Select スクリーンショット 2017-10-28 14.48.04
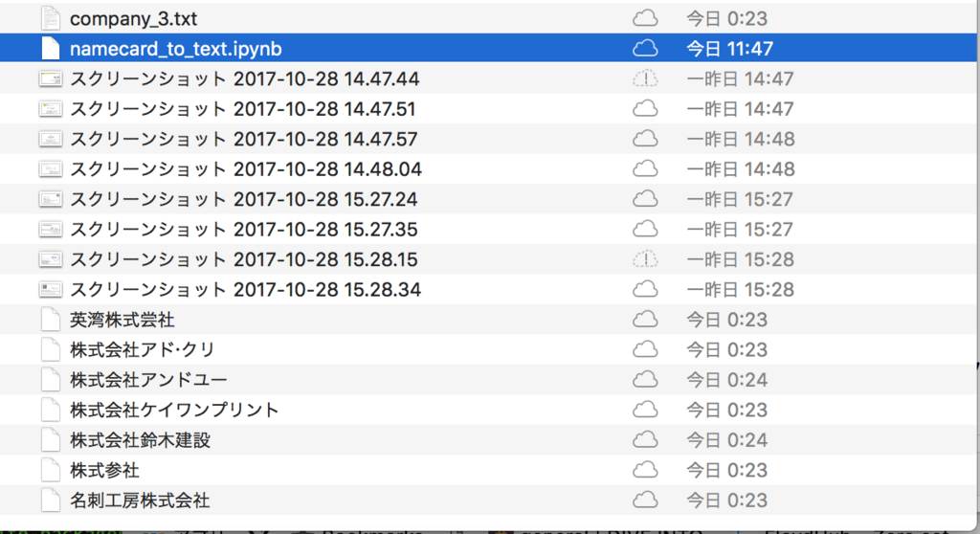Image resolution: width=980 pixels, height=534 pixels. click(246, 168)
